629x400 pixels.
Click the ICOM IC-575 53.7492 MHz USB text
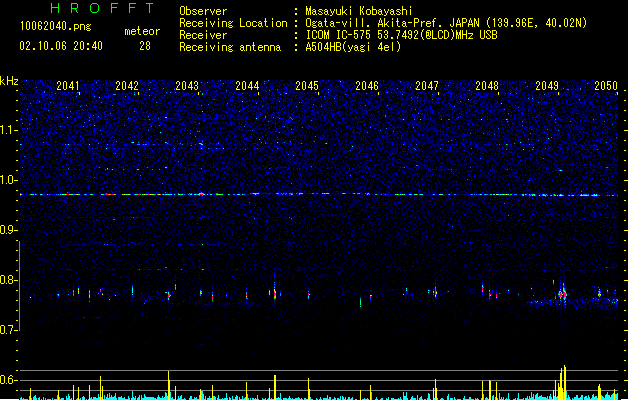[401, 35]
